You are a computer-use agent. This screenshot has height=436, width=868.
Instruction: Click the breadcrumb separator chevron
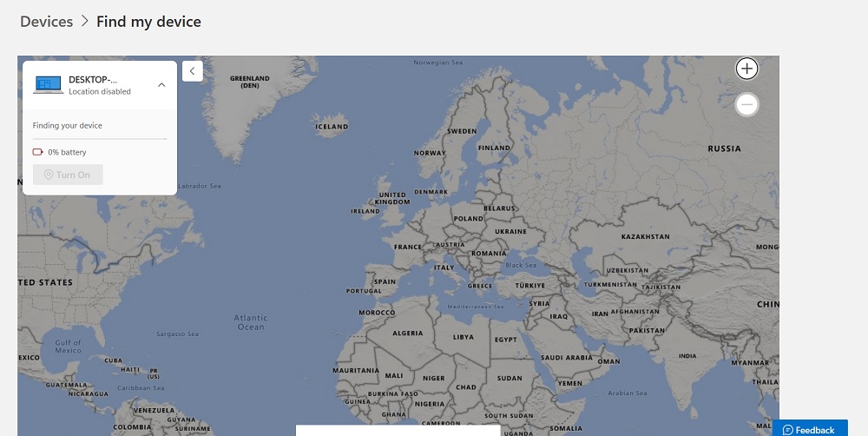[x=84, y=21]
